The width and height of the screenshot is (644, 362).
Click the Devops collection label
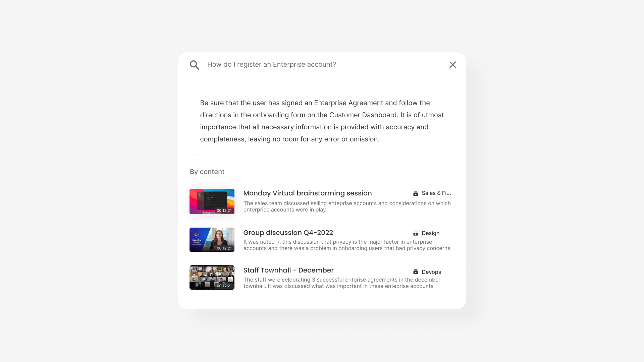pyautogui.click(x=431, y=272)
